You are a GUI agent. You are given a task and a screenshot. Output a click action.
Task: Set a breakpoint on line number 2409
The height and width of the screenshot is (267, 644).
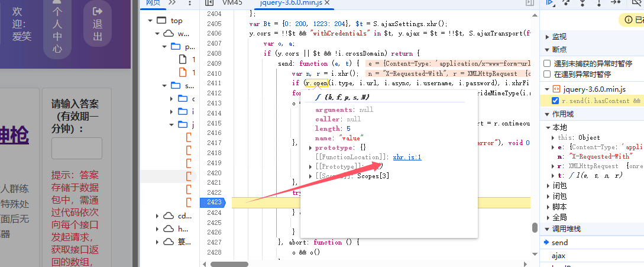pyautogui.click(x=214, y=63)
